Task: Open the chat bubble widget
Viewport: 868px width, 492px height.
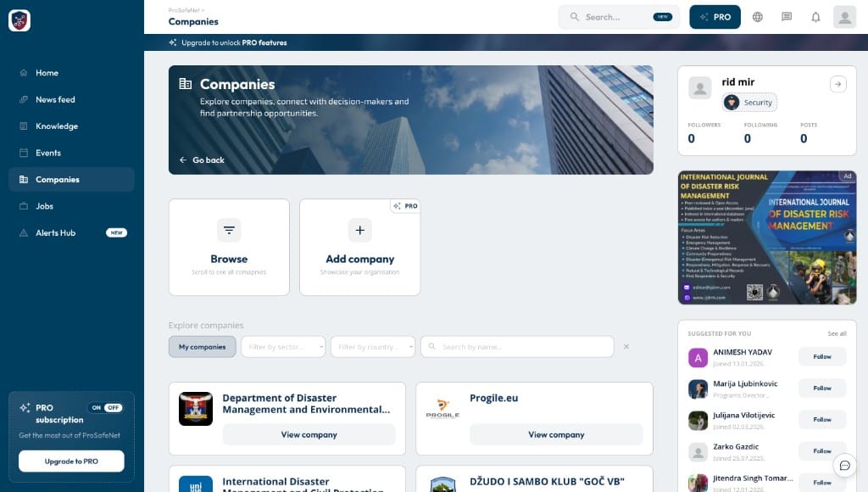Action: click(x=844, y=466)
